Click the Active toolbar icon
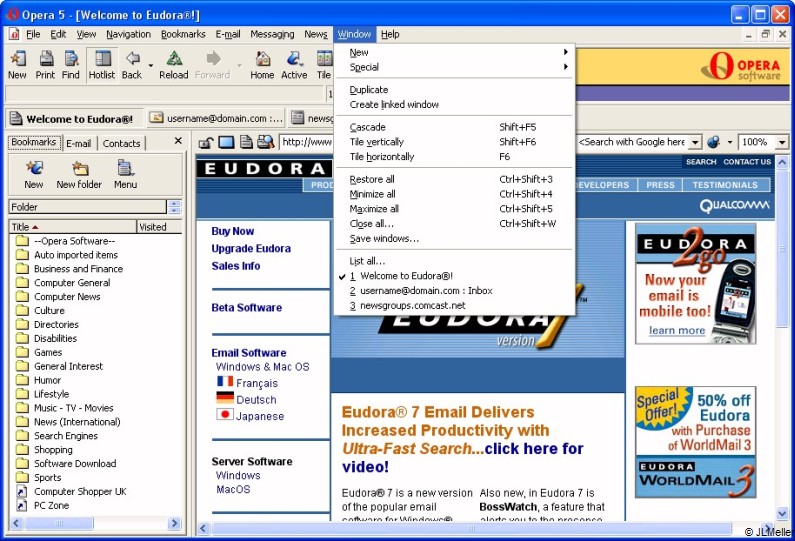The image size is (795, 541). click(294, 65)
